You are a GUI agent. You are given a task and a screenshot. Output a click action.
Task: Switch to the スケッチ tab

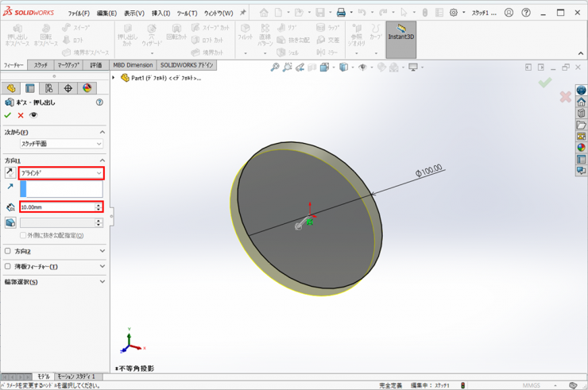[41, 65]
